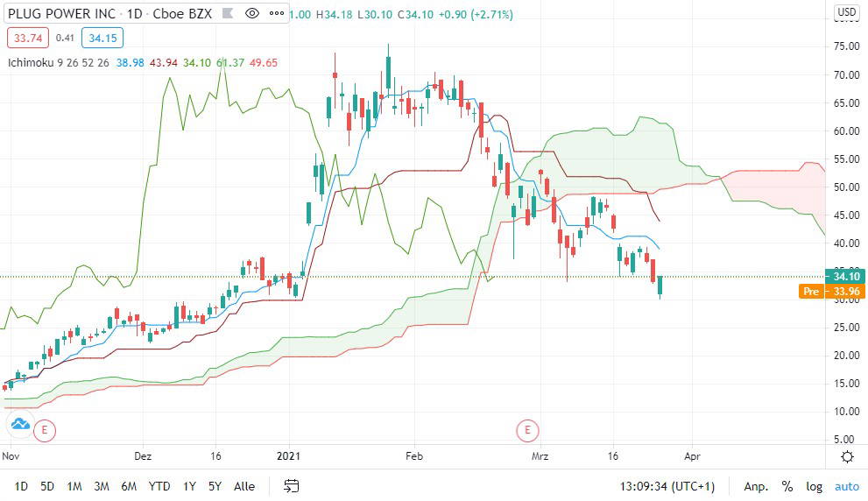Viewport: 868px width, 501px height.
Task: Select the 5Y time range
Action: (x=215, y=486)
